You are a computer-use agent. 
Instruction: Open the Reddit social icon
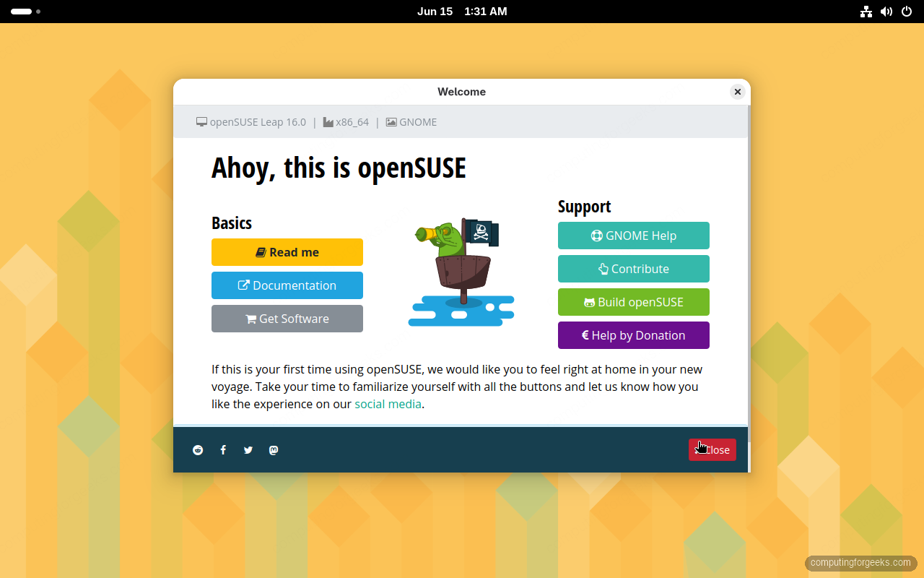tap(198, 450)
